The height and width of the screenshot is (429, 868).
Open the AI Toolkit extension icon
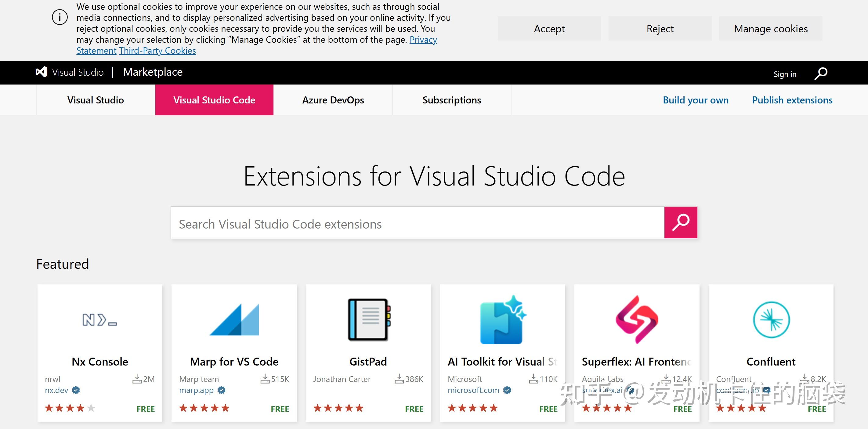tap(502, 319)
